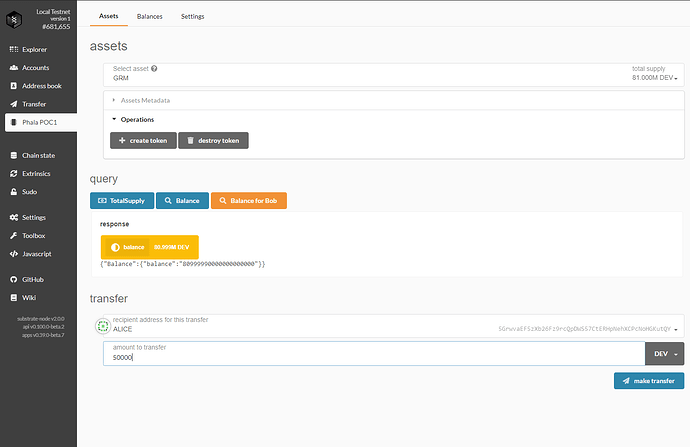
Task: Click the ALICE recipient identicon
Action: point(103,326)
